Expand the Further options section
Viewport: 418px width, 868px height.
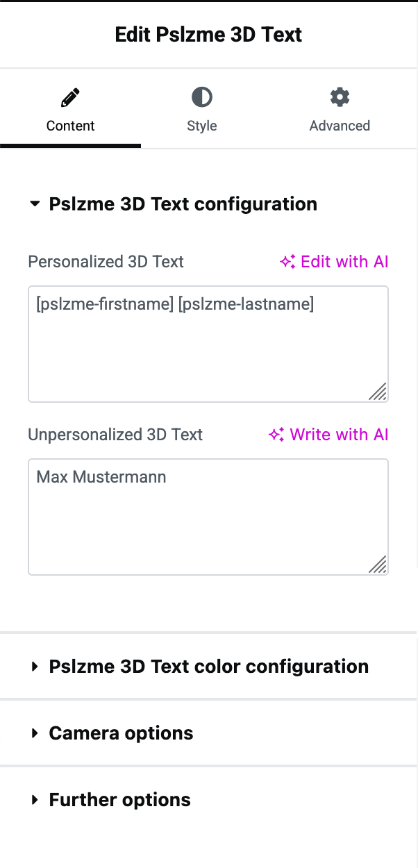pyautogui.click(x=119, y=800)
